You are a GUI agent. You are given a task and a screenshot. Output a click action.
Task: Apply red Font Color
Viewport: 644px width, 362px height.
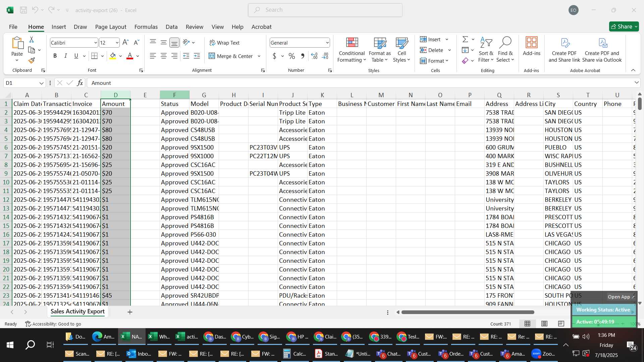[x=130, y=56]
